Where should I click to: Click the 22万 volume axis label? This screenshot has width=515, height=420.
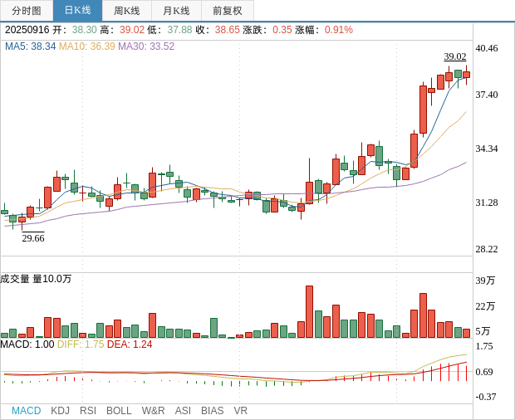pos(485,306)
